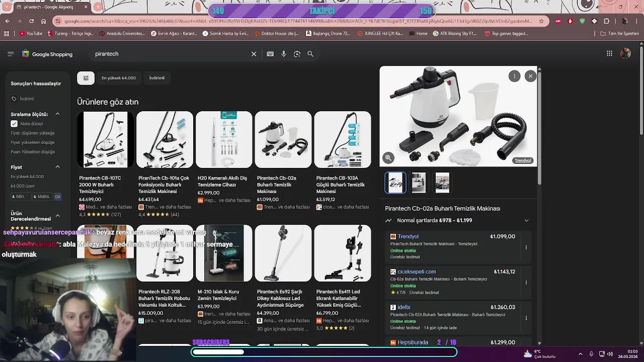Open the Doktor House izle bookmark
The height and width of the screenshot is (362, 644).
[x=277, y=34]
